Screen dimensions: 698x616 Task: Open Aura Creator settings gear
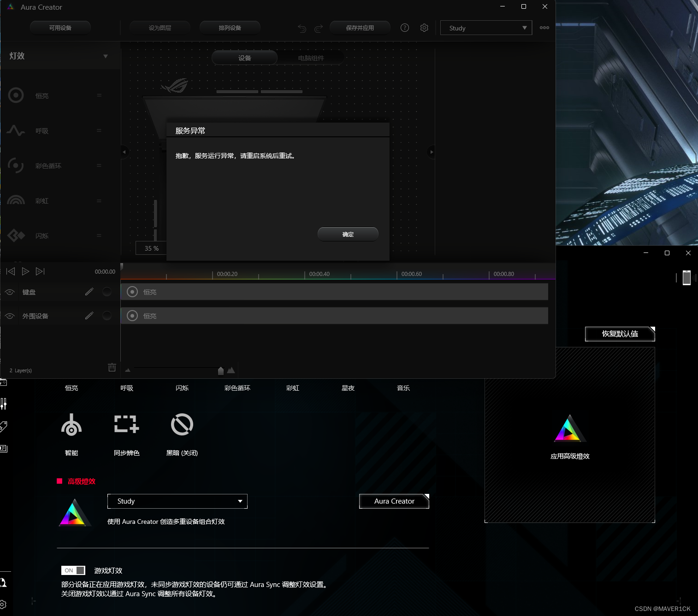click(x=424, y=28)
